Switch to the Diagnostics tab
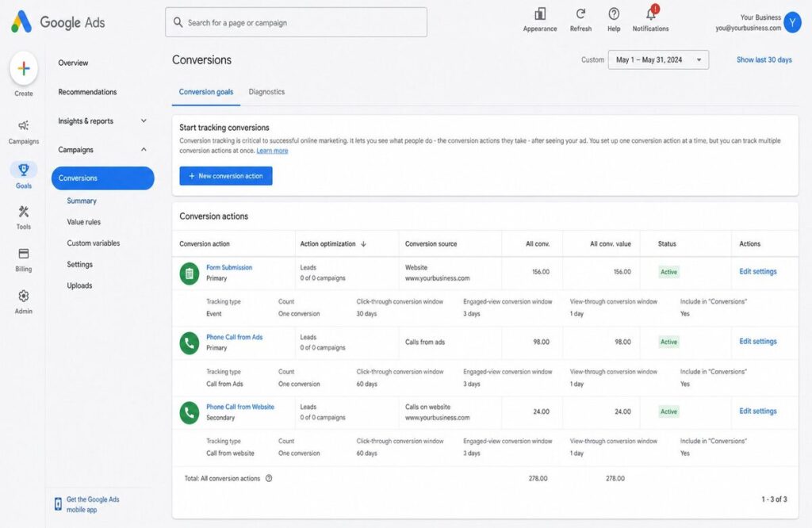This screenshot has height=528, width=812. [266, 92]
